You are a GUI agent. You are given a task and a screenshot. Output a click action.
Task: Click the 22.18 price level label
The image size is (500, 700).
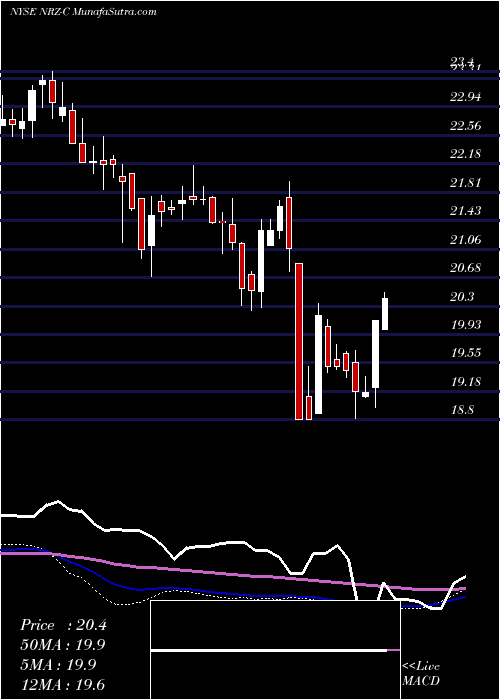click(466, 154)
